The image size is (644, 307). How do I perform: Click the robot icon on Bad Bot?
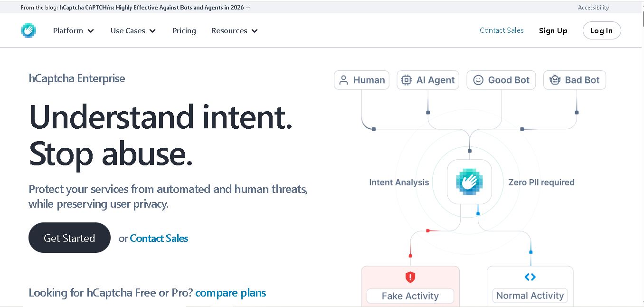pyautogui.click(x=555, y=80)
